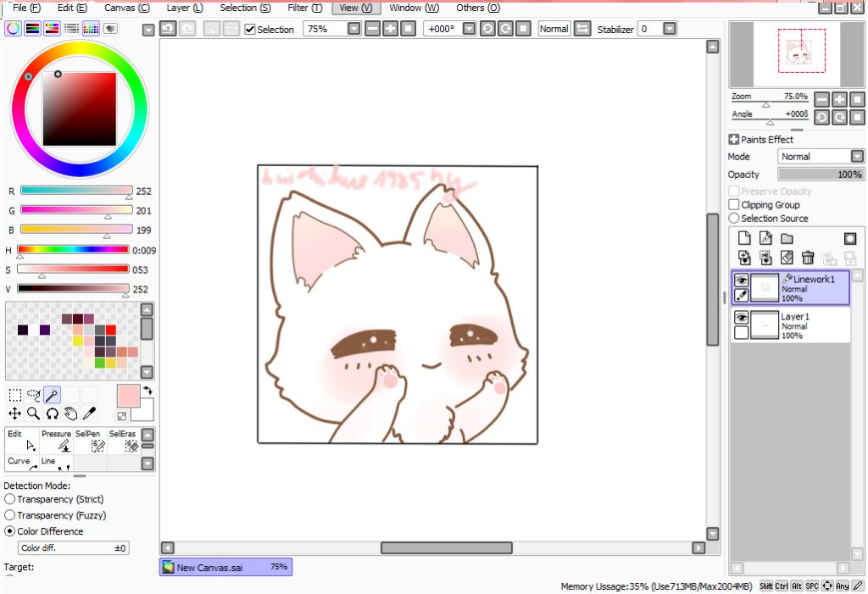Viewport: 868px width, 594px height.
Task: Pick the pink foreground color swatch
Action: 128,397
